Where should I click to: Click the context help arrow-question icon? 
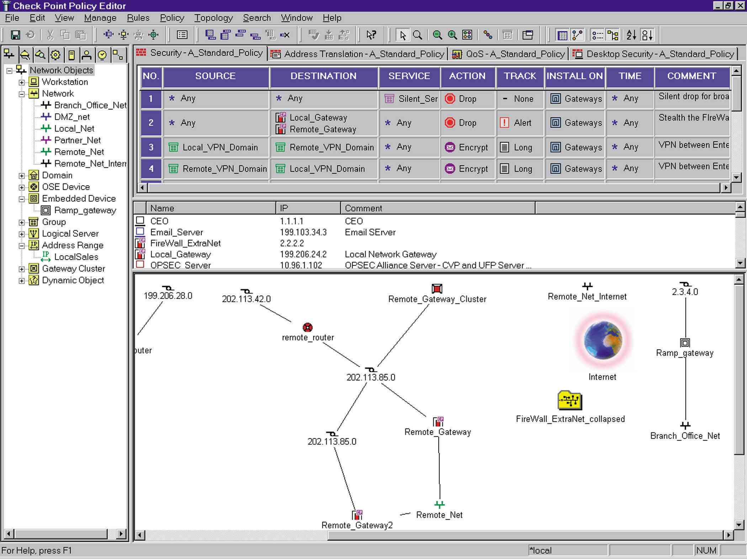pyautogui.click(x=371, y=35)
